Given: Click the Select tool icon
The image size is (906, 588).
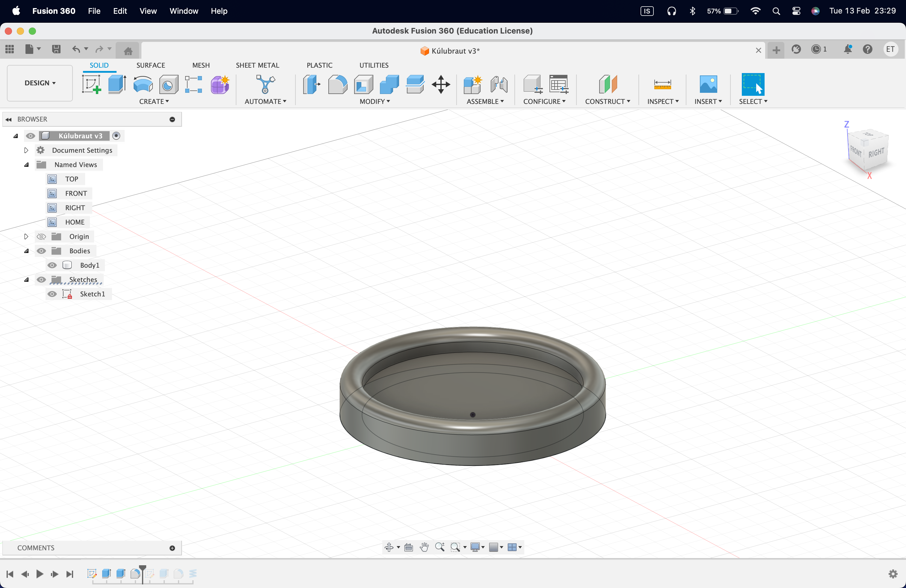Looking at the screenshot, I should point(753,84).
